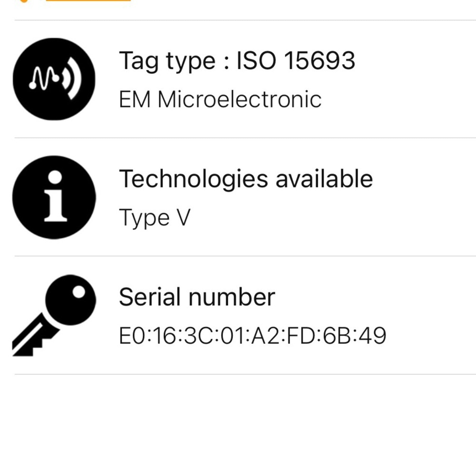Click the word 'Technologies' in the heading

click(193, 179)
